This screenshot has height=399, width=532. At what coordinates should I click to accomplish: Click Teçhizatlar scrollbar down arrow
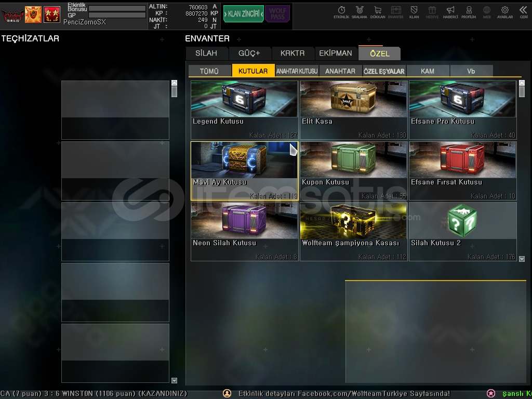pyautogui.click(x=175, y=380)
